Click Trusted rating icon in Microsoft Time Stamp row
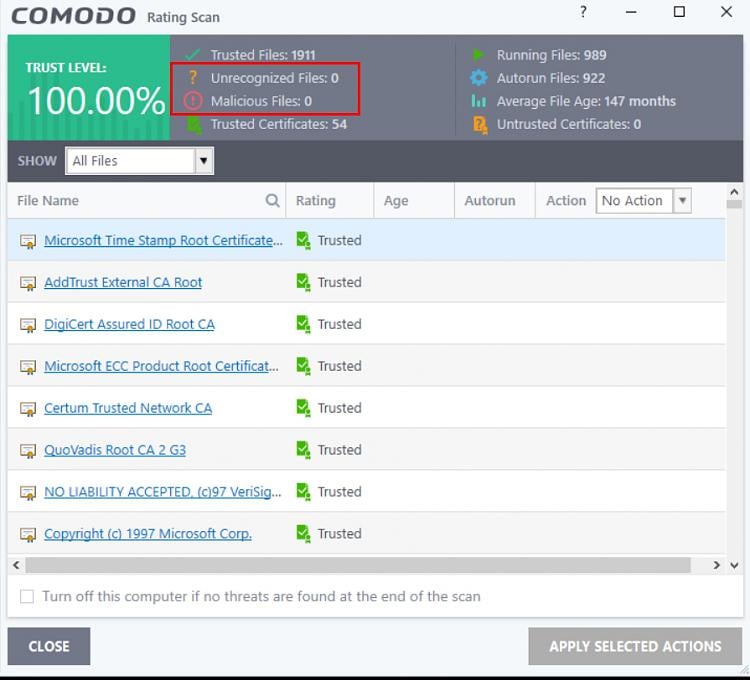750x680 pixels. 303,240
